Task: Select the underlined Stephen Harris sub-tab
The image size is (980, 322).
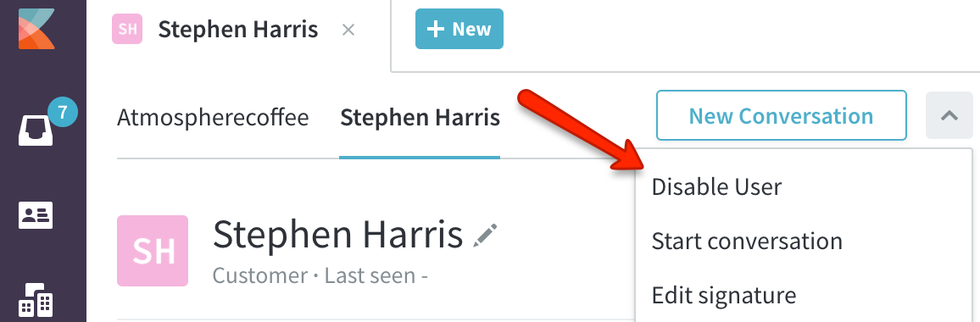Action: [x=420, y=118]
